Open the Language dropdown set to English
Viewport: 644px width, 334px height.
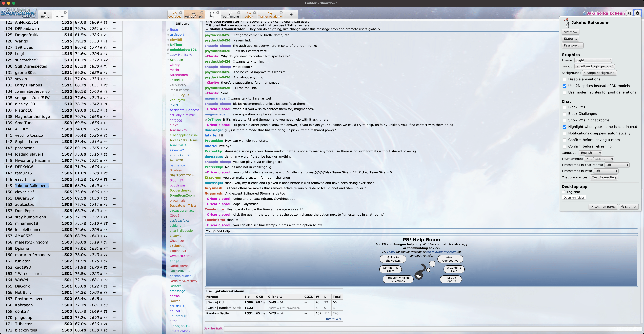pos(590,153)
